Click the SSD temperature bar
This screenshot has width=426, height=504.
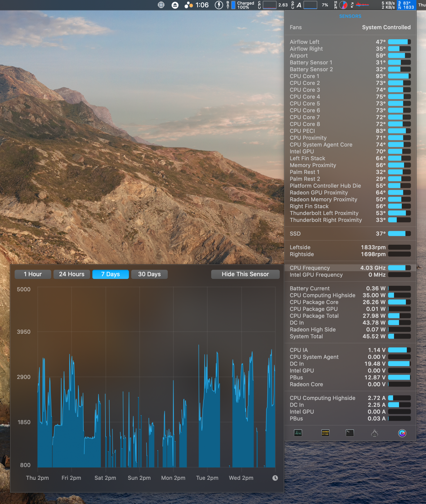point(399,234)
